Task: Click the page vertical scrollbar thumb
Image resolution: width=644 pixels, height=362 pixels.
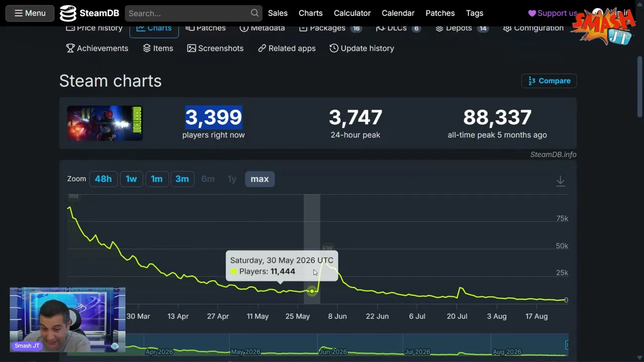Action: (640, 88)
